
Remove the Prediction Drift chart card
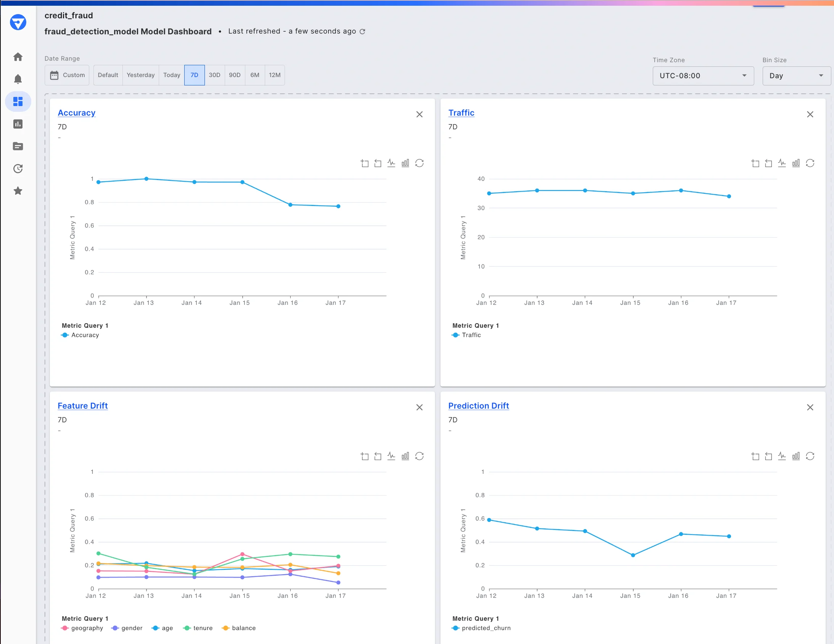810,407
